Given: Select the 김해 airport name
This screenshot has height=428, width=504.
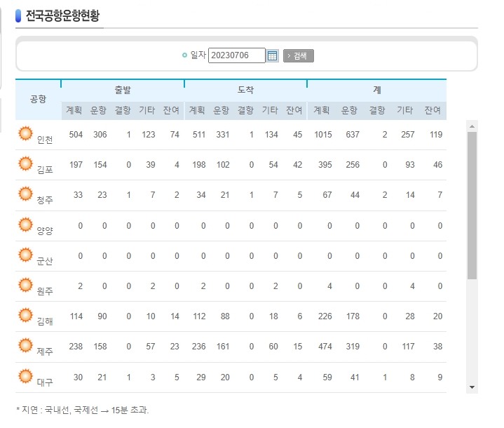Looking at the screenshot, I should pyautogui.click(x=45, y=321).
